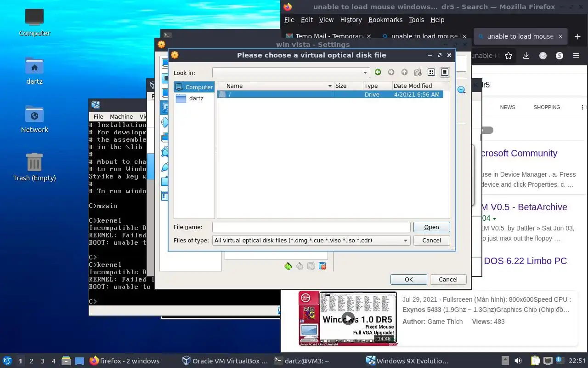Open optical disk chooser icon in Settings

coord(461,90)
